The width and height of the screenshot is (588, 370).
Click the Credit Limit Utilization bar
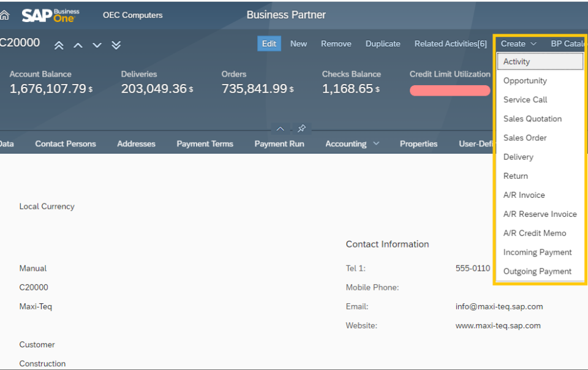coord(450,91)
